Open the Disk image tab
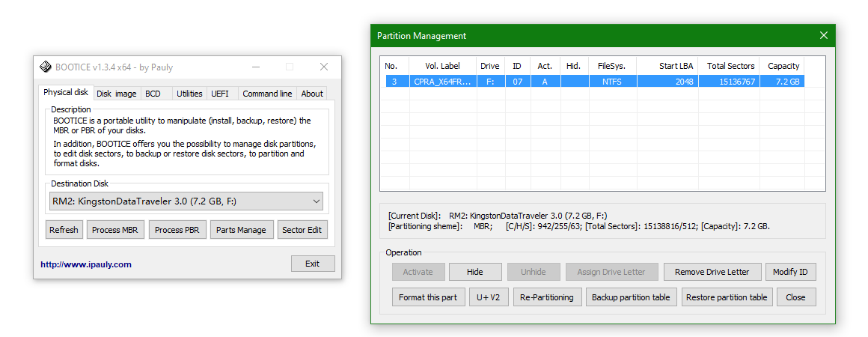This screenshot has height=337, width=868. click(x=116, y=94)
